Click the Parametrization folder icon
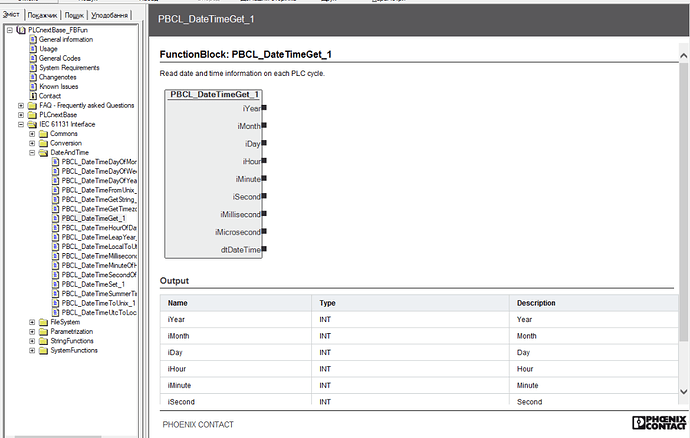Viewport: 690px width, 438px height. [43, 332]
